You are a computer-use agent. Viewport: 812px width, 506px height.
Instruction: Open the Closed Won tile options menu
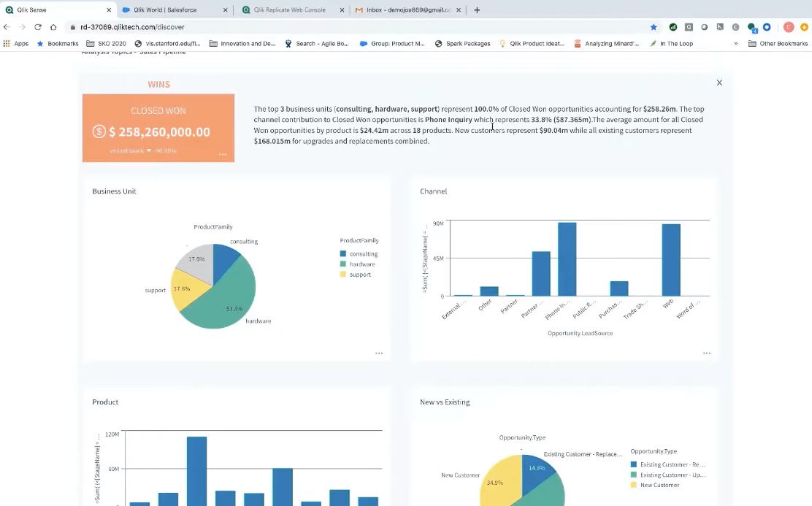222,154
